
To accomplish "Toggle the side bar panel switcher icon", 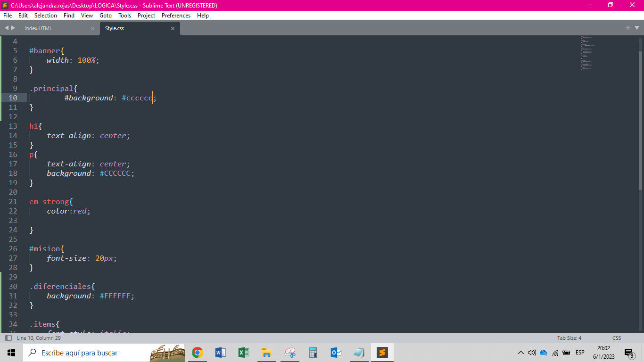I will [8, 338].
